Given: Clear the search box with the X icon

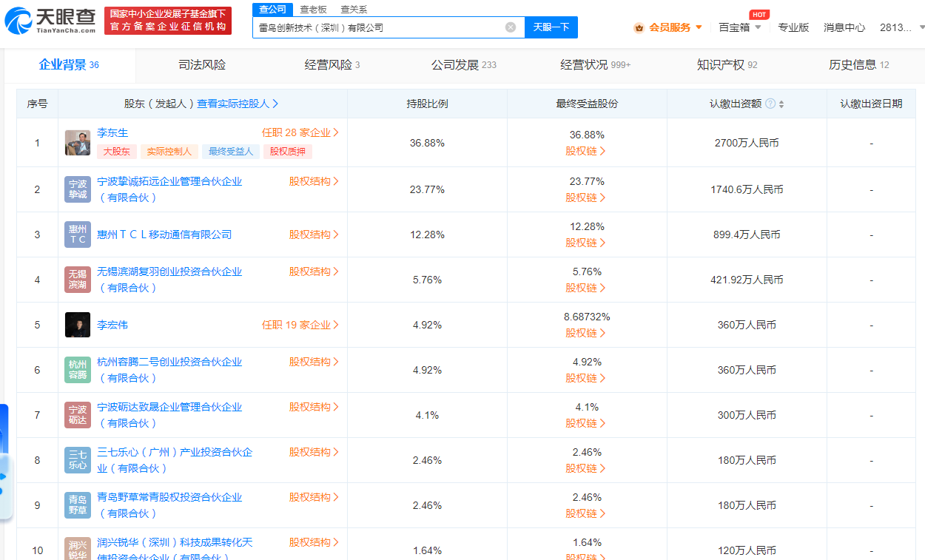Looking at the screenshot, I should 511,27.
